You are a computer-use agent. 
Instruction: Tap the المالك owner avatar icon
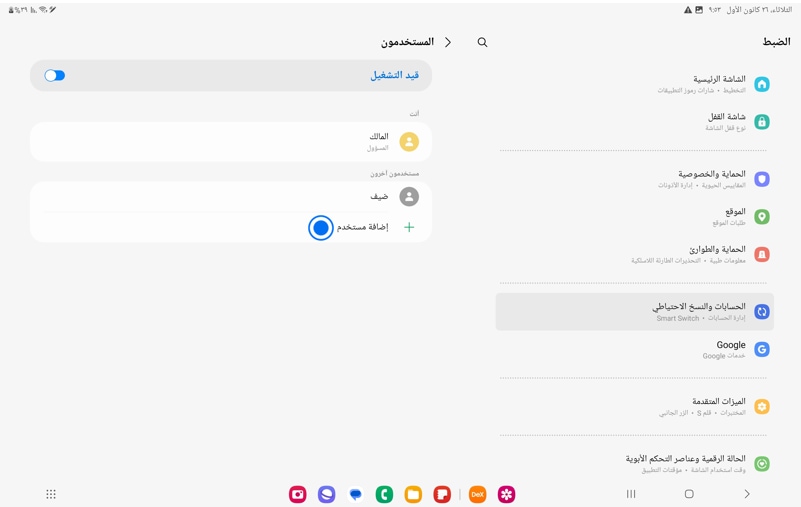point(409,142)
